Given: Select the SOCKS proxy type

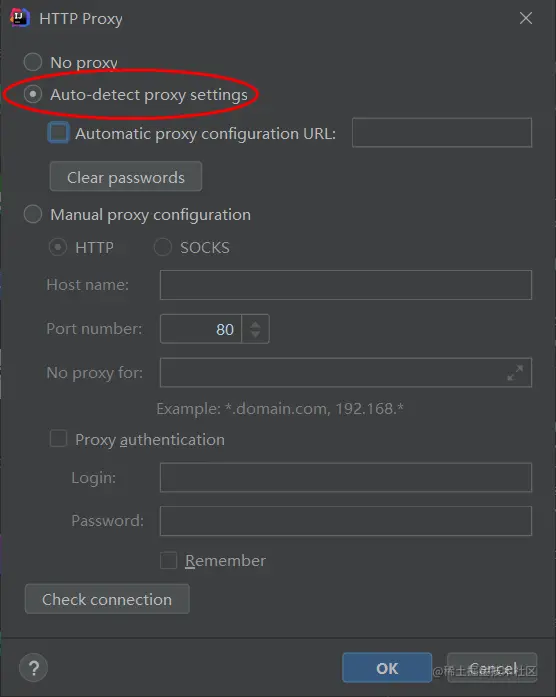Looking at the screenshot, I should point(163,247).
